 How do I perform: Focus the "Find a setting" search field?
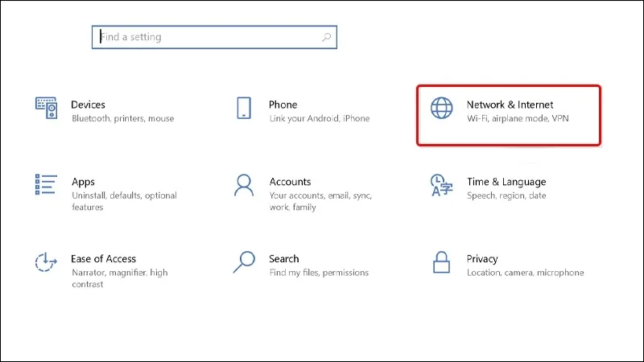coord(209,37)
